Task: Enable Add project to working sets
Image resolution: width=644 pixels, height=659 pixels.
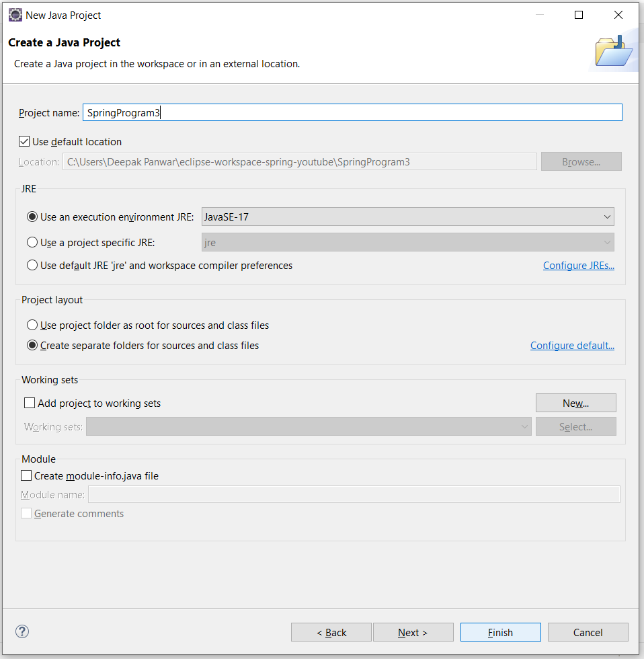Action: 30,403
